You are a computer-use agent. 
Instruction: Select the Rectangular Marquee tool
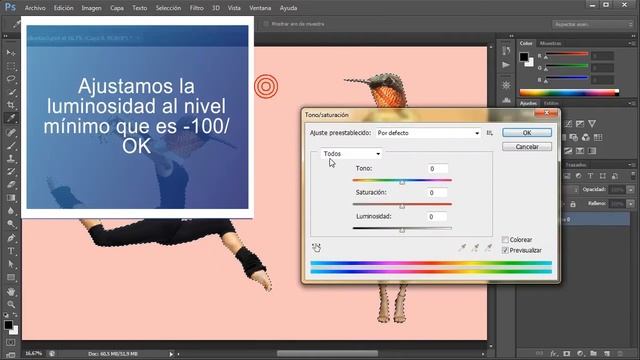[11, 66]
